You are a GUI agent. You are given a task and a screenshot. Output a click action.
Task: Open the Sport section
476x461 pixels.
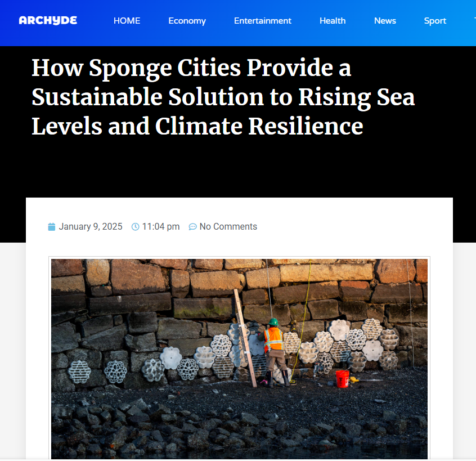[x=435, y=21]
